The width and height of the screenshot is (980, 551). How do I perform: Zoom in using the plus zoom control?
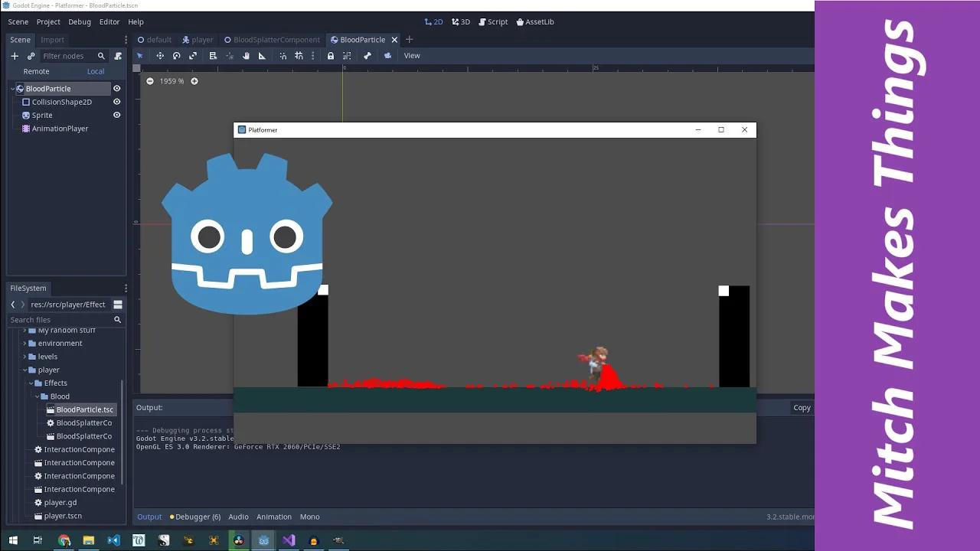[x=194, y=81]
